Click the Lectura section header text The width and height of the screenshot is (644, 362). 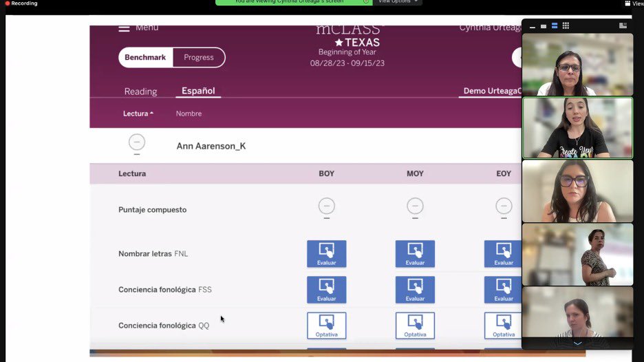pos(132,173)
